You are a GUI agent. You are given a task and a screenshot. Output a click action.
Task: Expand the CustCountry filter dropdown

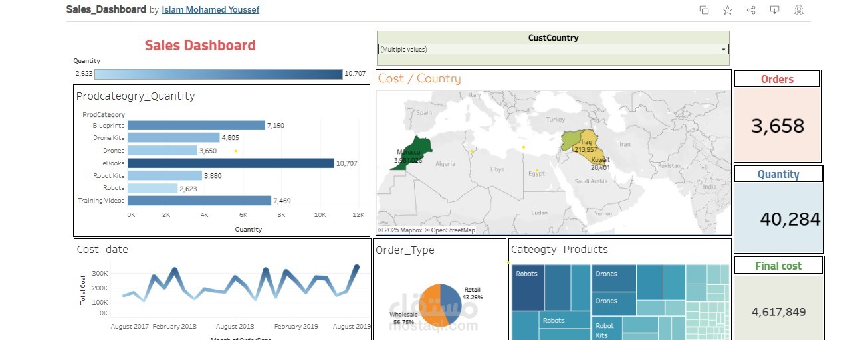click(x=723, y=49)
